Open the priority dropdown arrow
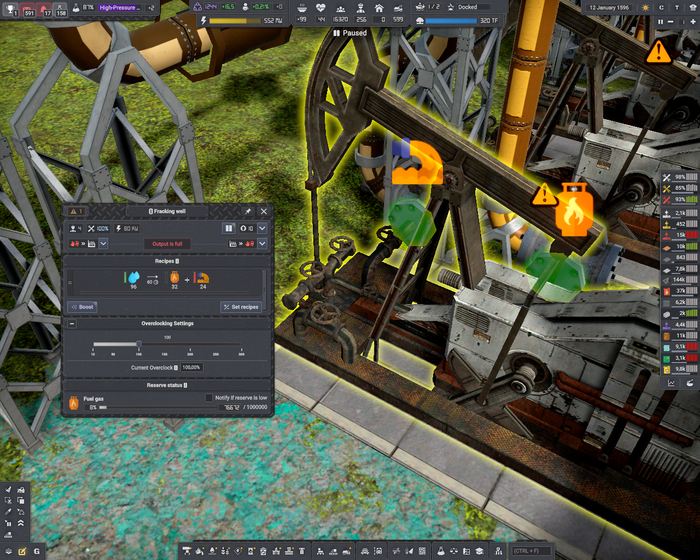 (x=262, y=228)
